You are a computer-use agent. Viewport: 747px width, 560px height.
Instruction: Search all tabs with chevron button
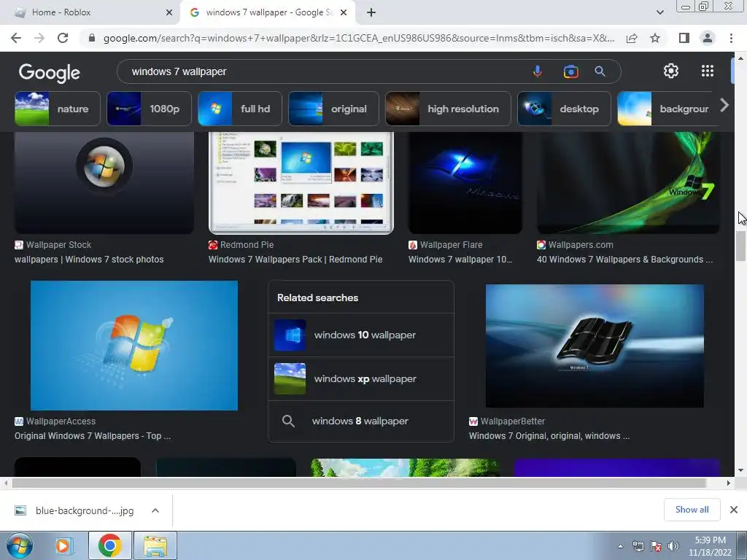[659, 12]
